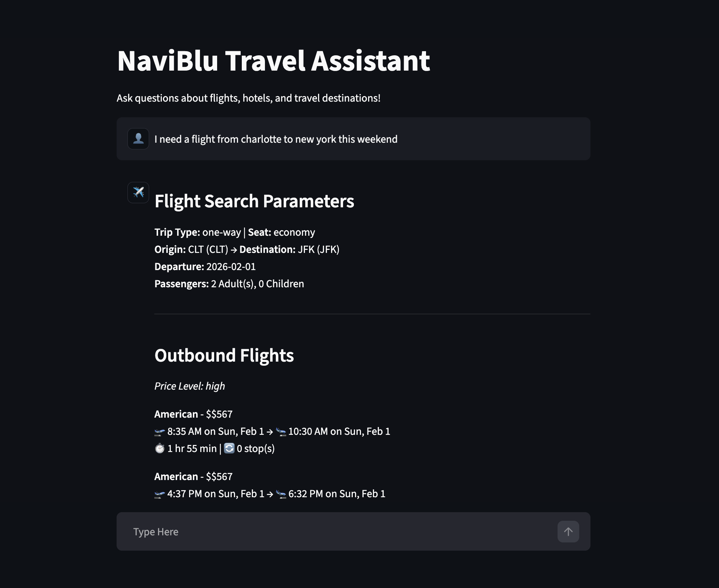
Task: Click the landing plane emoji on the 6:32 PM arrival
Action: (281, 493)
